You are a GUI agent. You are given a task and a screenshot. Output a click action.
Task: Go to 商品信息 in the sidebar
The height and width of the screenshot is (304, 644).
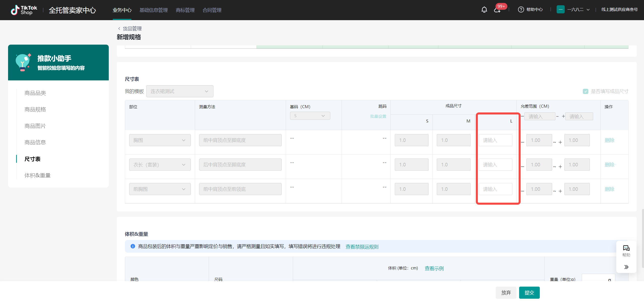[35, 142]
